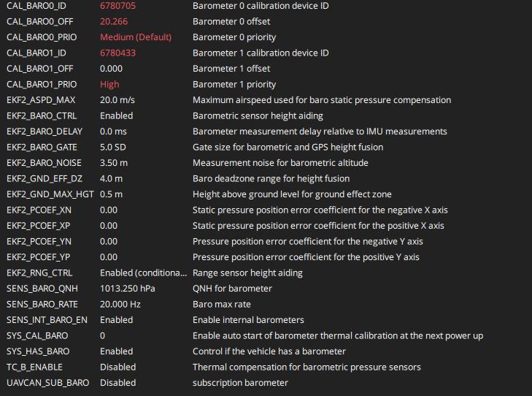The width and height of the screenshot is (532, 396).
Task: Click the 5.0 SD gate size value
Action: point(113,147)
